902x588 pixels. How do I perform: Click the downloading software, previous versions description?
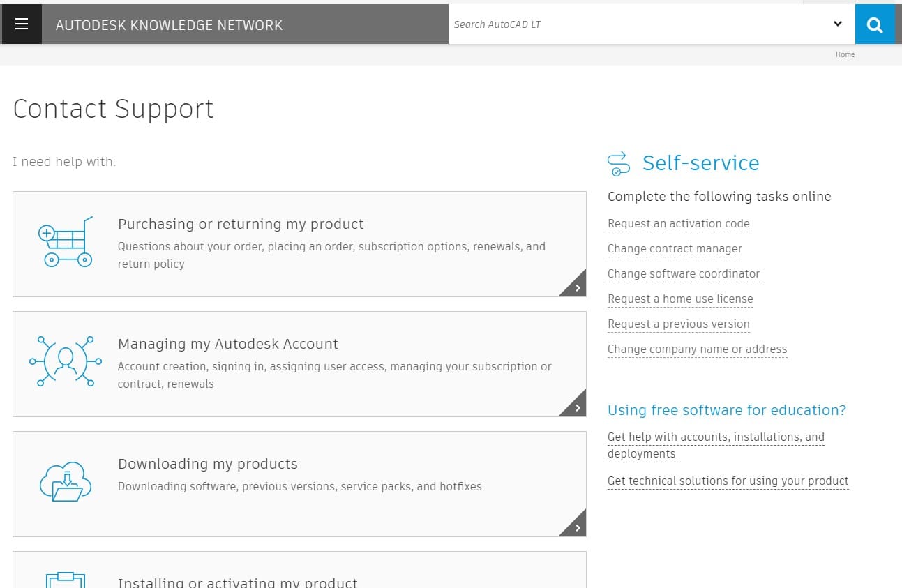(x=300, y=487)
